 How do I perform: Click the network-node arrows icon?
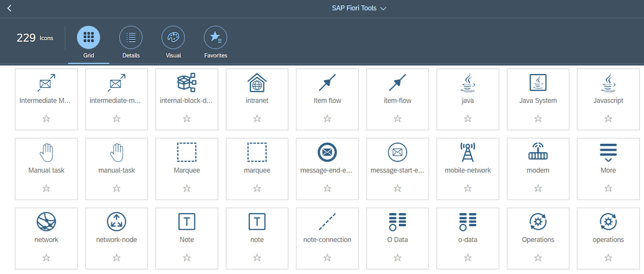(x=116, y=222)
